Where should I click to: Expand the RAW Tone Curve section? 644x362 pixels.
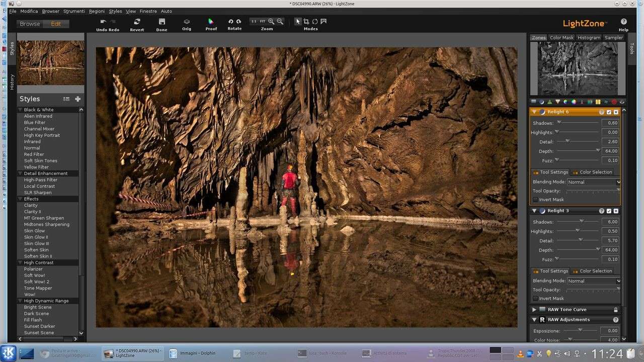pos(534,310)
